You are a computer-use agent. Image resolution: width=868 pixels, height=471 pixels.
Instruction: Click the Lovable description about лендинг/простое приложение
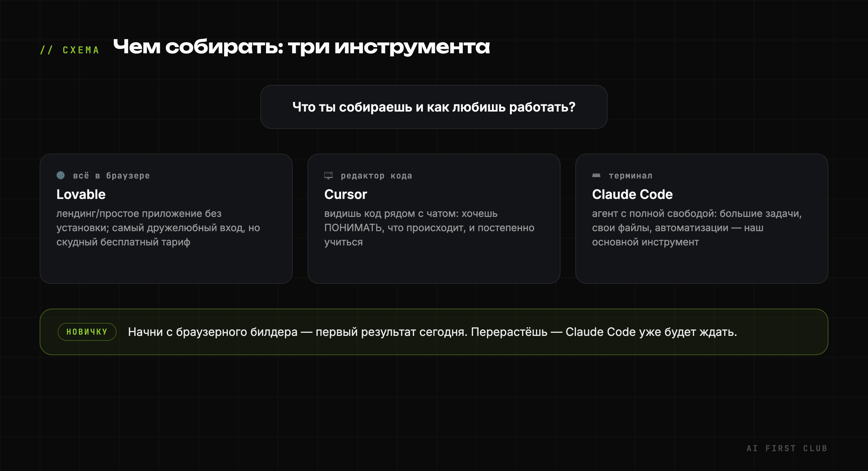158,228
